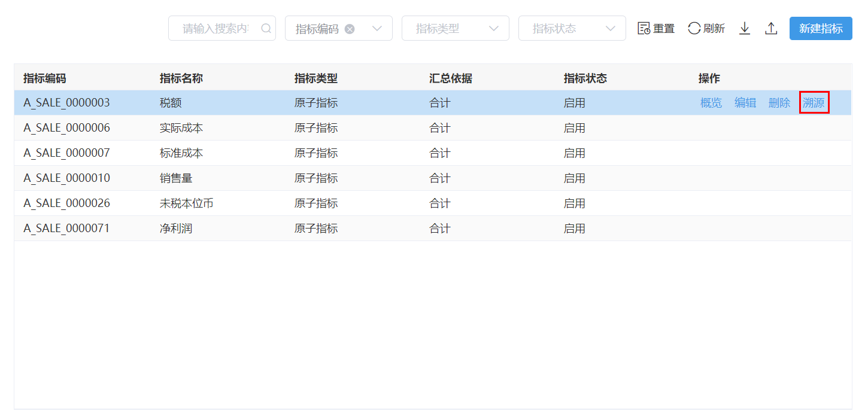Click indicator name 实际成本
Image resolution: width=868 pixels, height=411 pixels.
point(181,128)
